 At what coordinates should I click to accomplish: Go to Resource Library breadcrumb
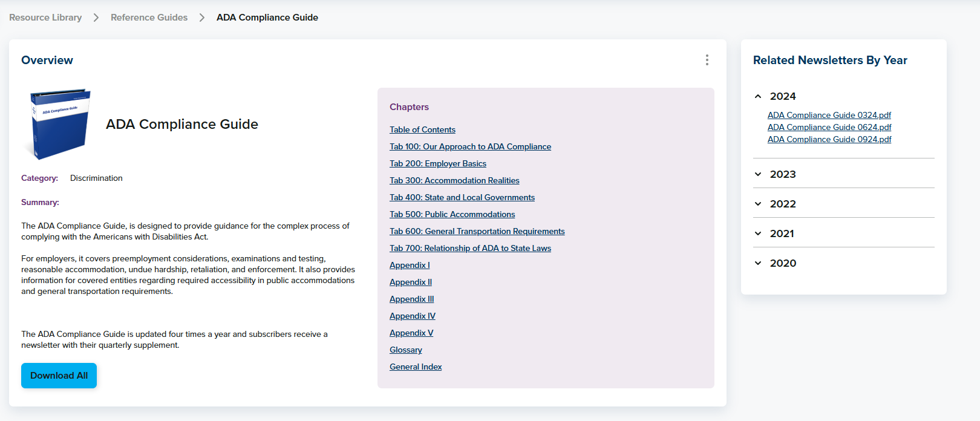[45, 18]
